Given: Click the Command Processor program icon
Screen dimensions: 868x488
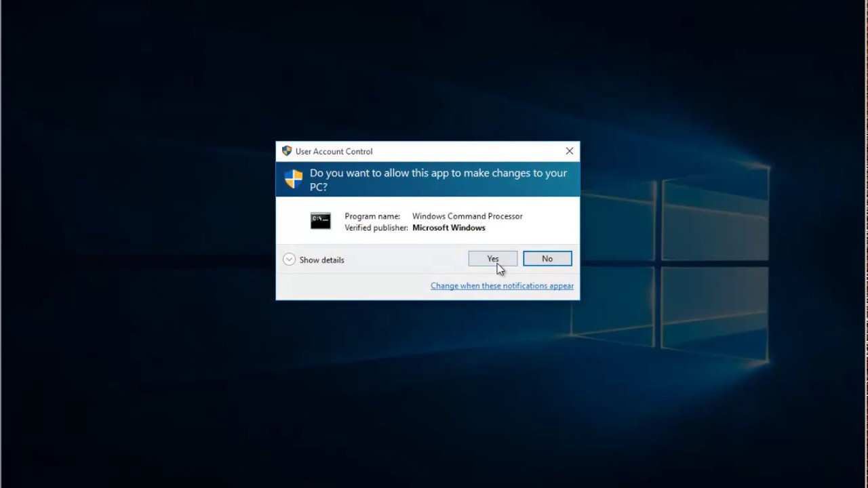Looking at the screenshot, I should (321, 221).
